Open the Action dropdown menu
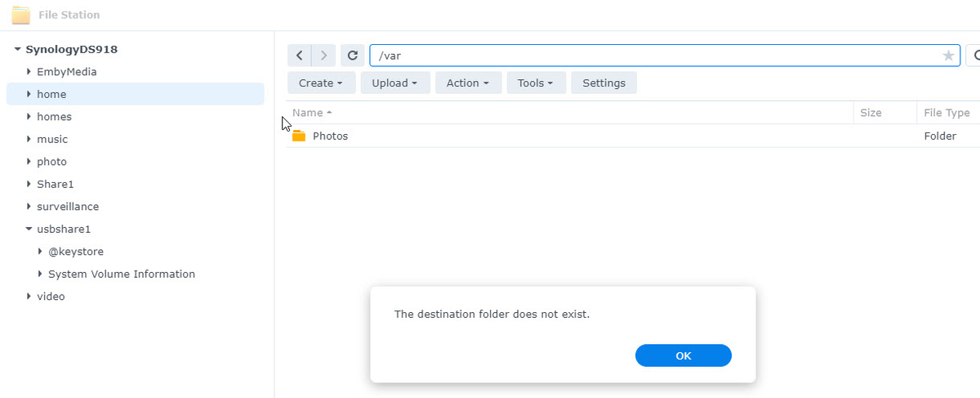Image resolution: width=980 pixels, height=398 pixels. [468, 83]
